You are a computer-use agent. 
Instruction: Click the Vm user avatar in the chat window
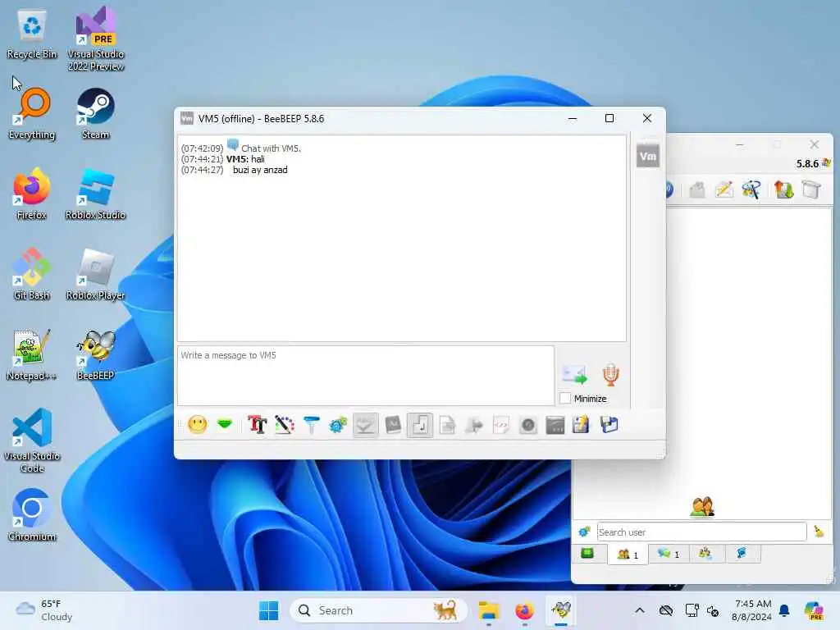[x=648, y=156]
